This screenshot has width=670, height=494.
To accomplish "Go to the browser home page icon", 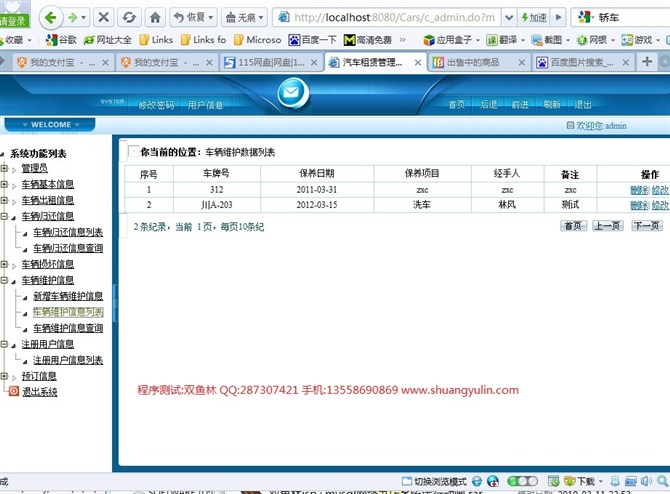I will (155, 18).
